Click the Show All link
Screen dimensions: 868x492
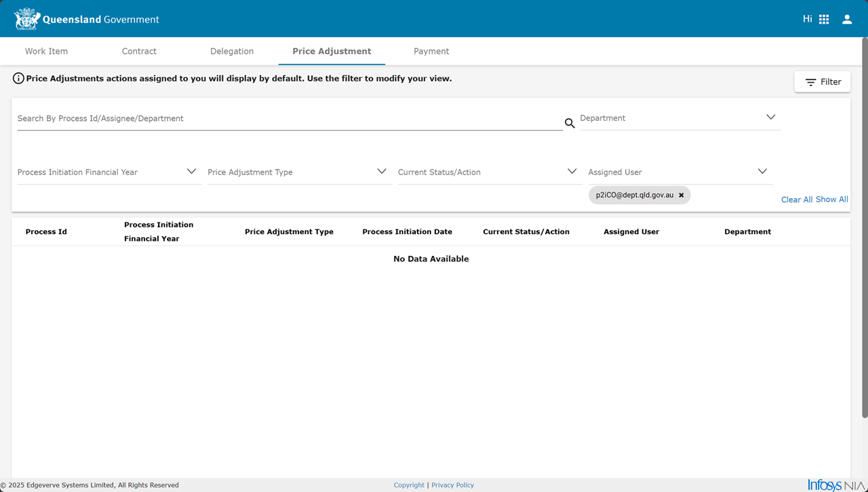click(832, 200)
